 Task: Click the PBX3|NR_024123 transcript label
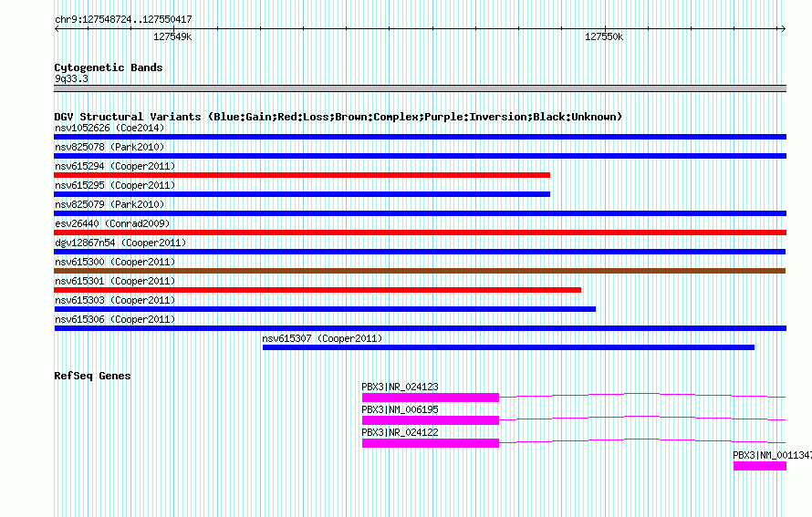tap(400, 387)
